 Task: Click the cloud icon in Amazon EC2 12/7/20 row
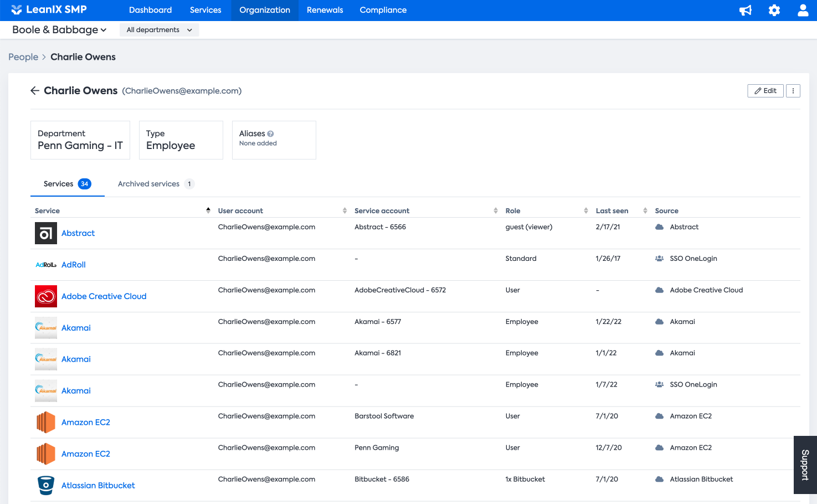click(x=659, y=448)
